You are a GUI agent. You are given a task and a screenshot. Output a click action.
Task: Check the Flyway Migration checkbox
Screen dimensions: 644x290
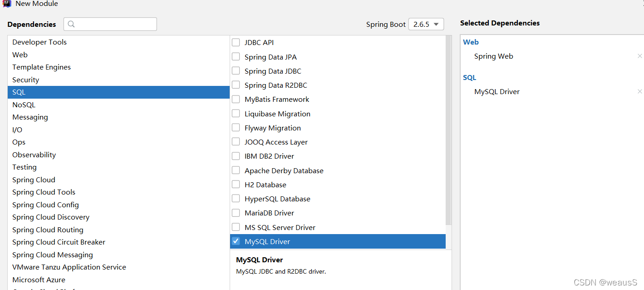pos(236,128)
